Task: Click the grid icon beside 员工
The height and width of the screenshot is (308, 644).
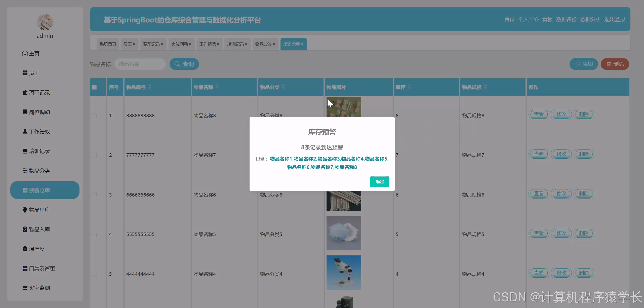Action: click(25, 73)
